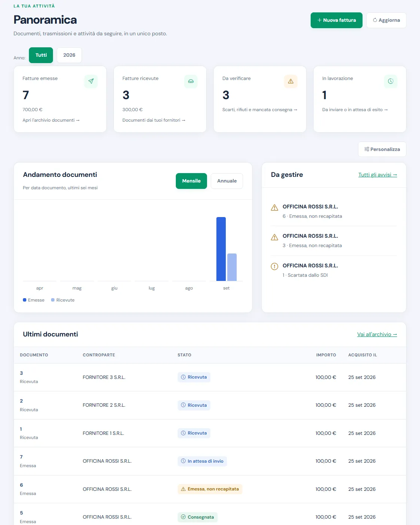Image resolution: width=420 pixels, height=525 pixels.
Task: Click warning icon in 'Emessa, non recapitata' table badge
Action: point(183,489)
